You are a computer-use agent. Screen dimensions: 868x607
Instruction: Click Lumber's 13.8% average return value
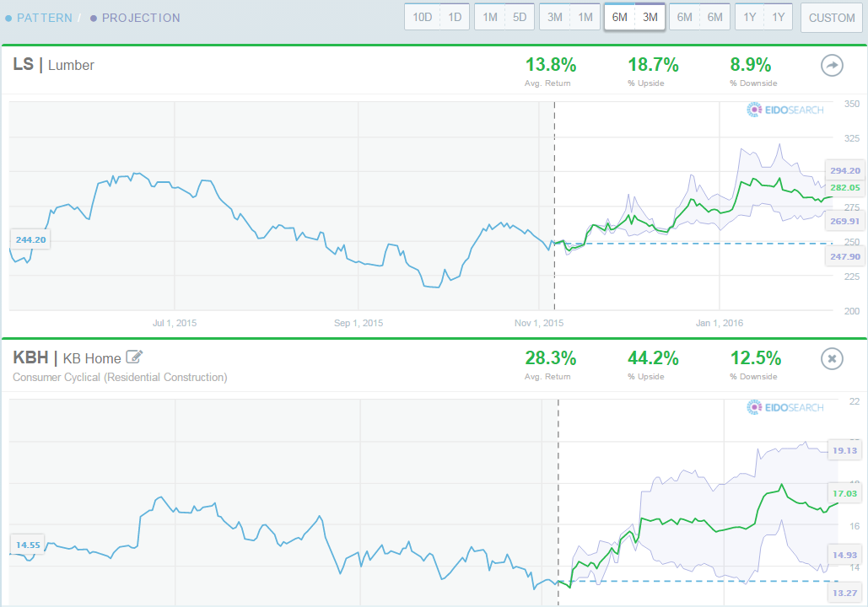550,65
